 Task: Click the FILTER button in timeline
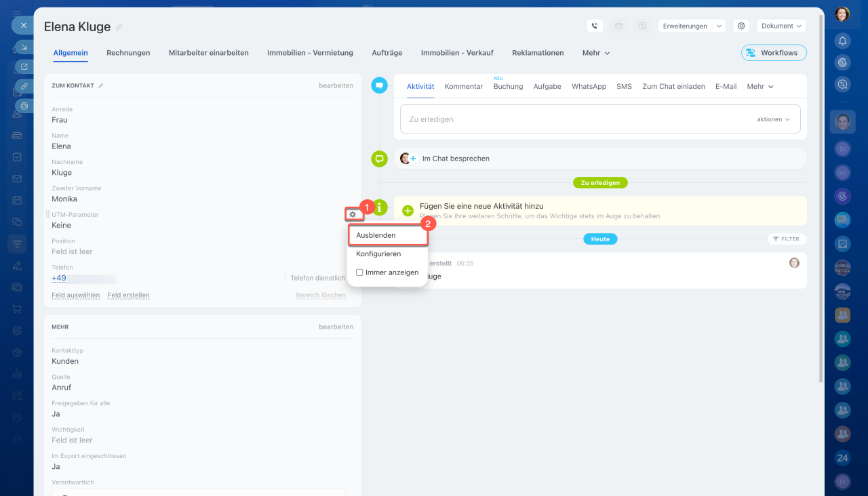pos(787,239)
